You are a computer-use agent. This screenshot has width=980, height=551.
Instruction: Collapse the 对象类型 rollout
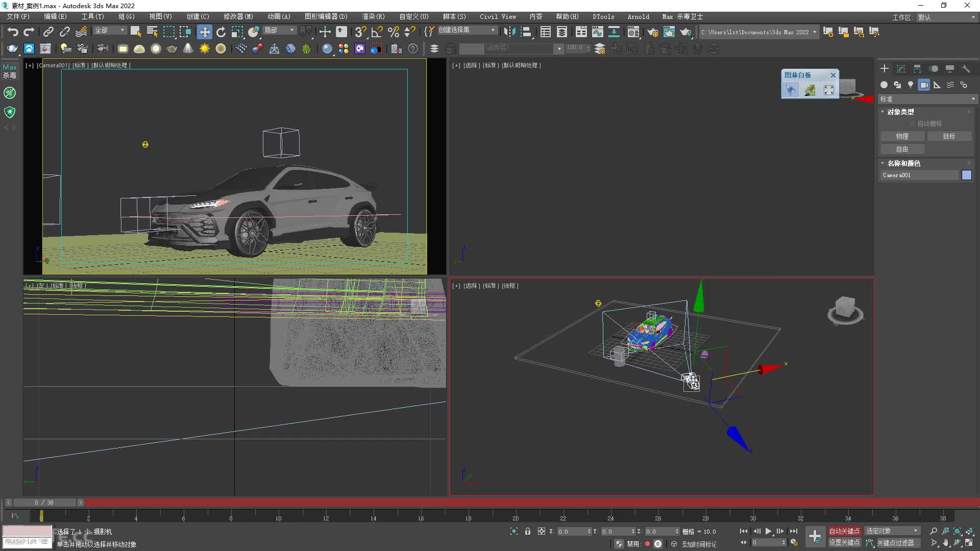coord(900,112)
